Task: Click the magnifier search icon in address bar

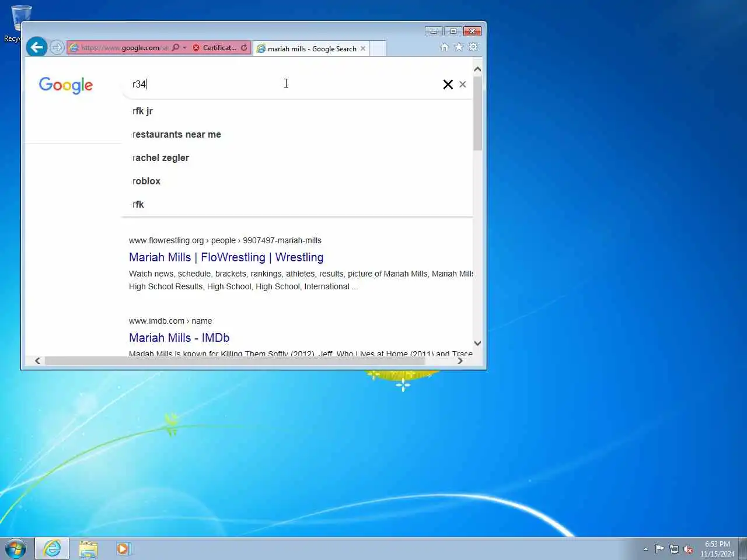Action: pos(176,48)
